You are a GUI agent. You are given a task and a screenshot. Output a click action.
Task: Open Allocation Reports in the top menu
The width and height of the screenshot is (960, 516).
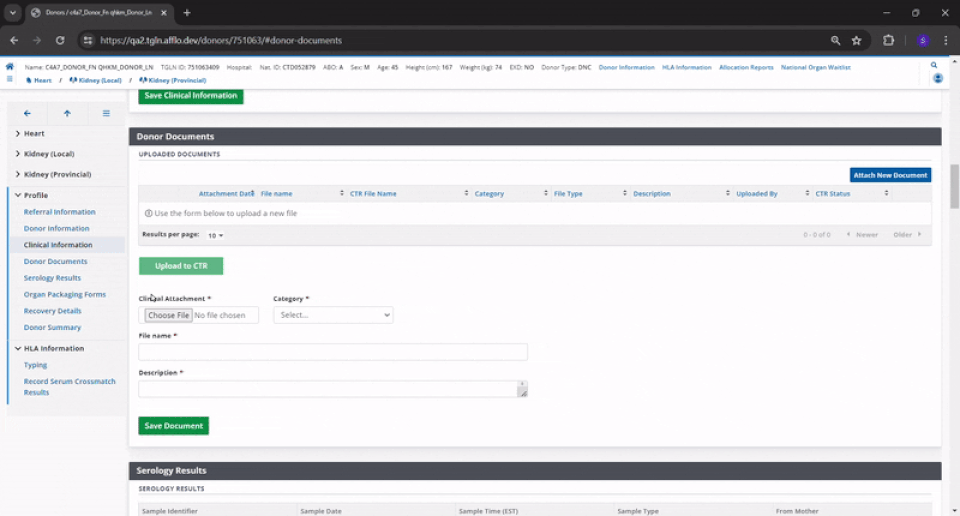pyautogui.click(x=746, y=67)
